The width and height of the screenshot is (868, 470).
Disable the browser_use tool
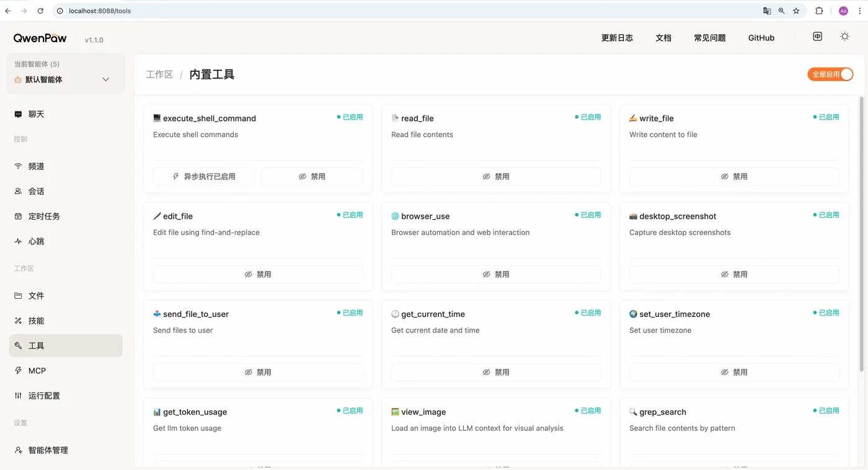pyautogui.click(x=496, y=275)
